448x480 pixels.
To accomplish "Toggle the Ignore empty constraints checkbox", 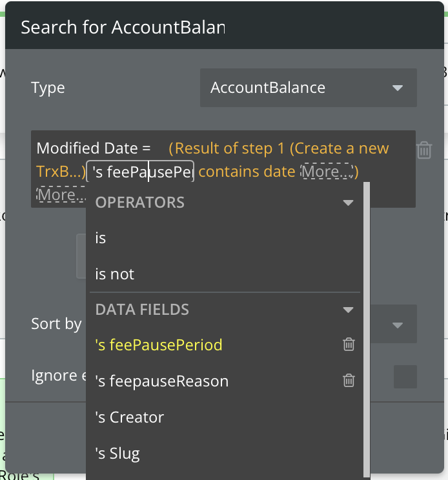I will click(405, 377).
